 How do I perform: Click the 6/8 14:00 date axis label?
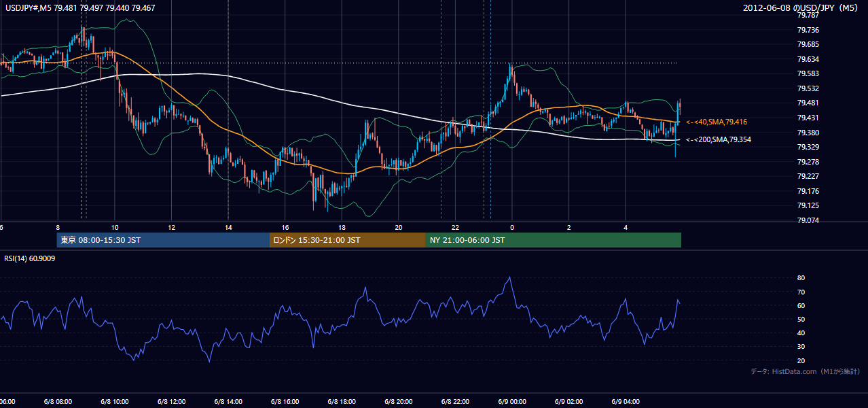[x=229, y=402]
